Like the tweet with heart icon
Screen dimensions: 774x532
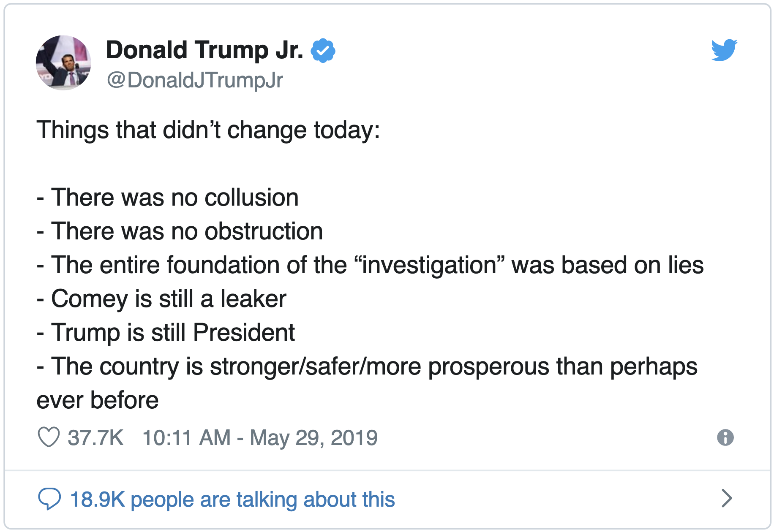tap(49, 437)
